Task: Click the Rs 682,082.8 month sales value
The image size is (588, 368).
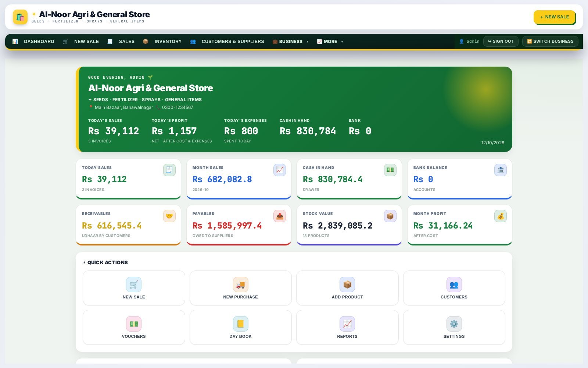Action: 222,179
